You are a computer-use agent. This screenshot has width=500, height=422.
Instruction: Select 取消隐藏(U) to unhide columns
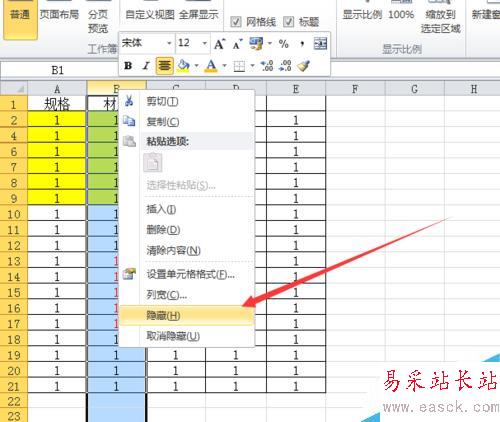click(x=187, y=336)
